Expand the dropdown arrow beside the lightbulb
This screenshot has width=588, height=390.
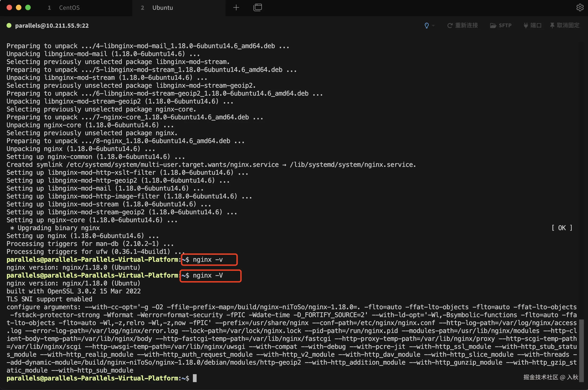click(x=433, y=26)
